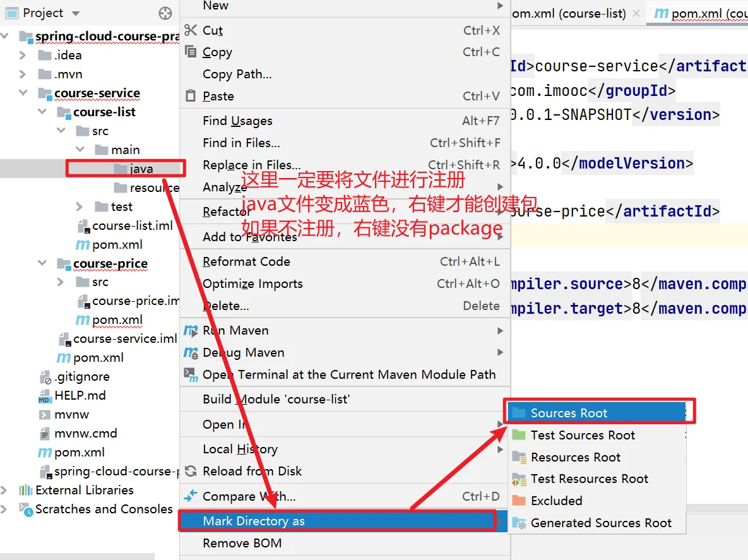This screenshot has height=560, width=748.
Task: Click the HELP.md markdown file icon
Action: [x=44, y=396]
